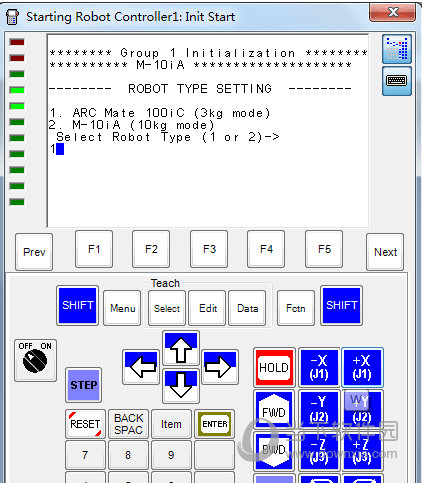The width and height of the screenshot is (422, 483).
Task: Click the Next key
Action: tap(385, 252)
